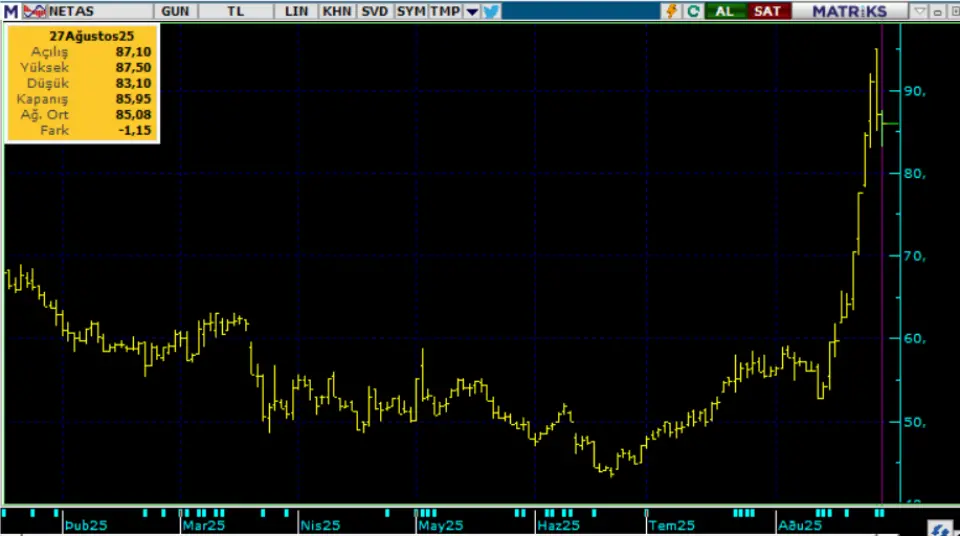Click the green AL buy button
960x536 pixels.
725,11
